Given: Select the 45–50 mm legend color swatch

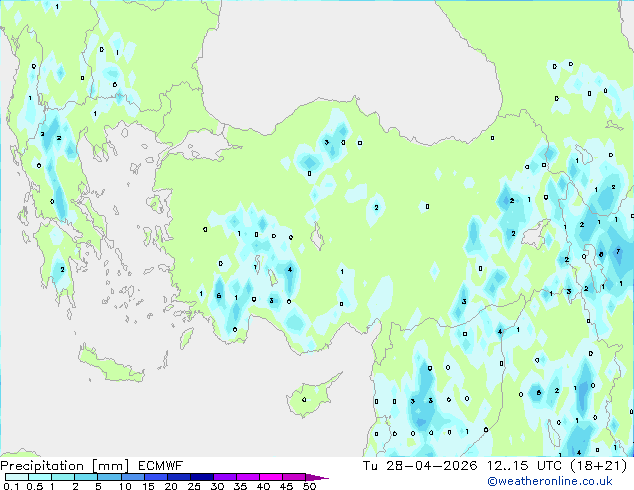Looking at the screenshot, I should [294, 477].
